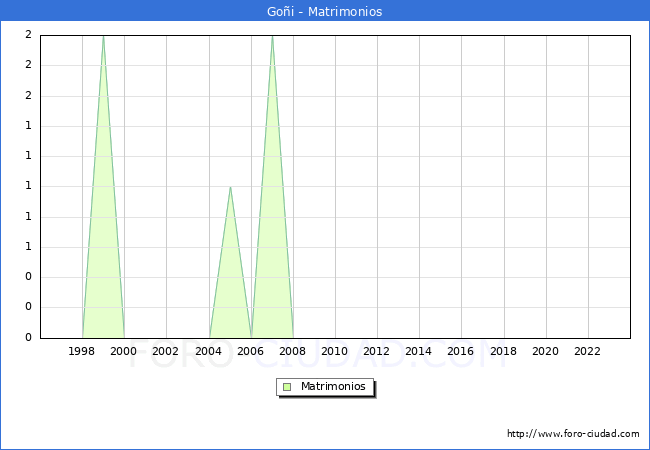The height and width of the screenshot is (450, 650).
Task: Click the 2012 x-axis label
Action: [377, 351]
